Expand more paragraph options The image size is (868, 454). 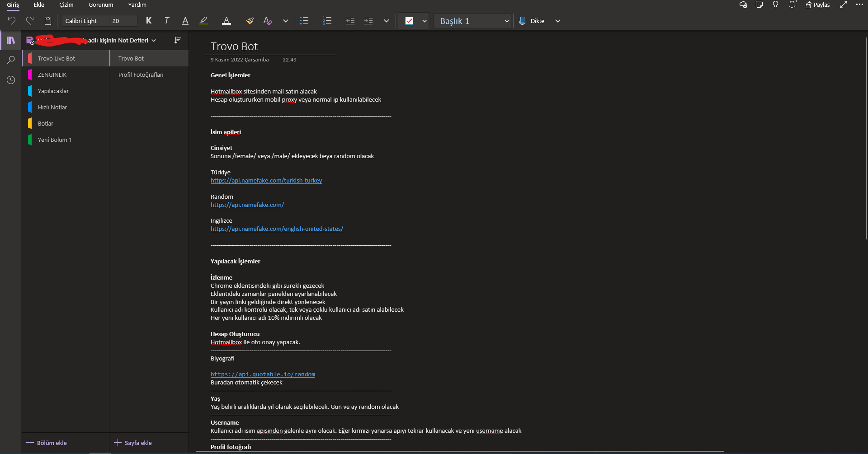tap(387, 21)
